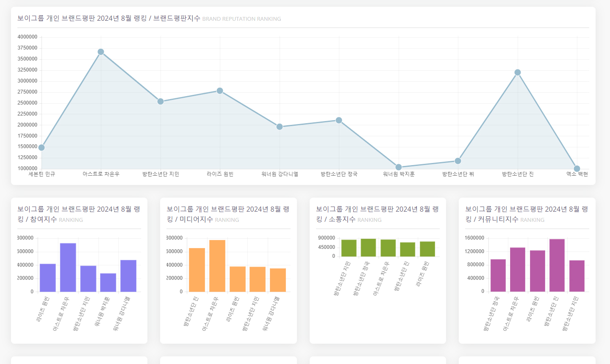Image resolution: width=610 pixels, height=364 pixels.
Task: Select the tallest magenta 방탄소년단 진 bar in 커뮤니티지수
Action: click(x=557, y=265)
